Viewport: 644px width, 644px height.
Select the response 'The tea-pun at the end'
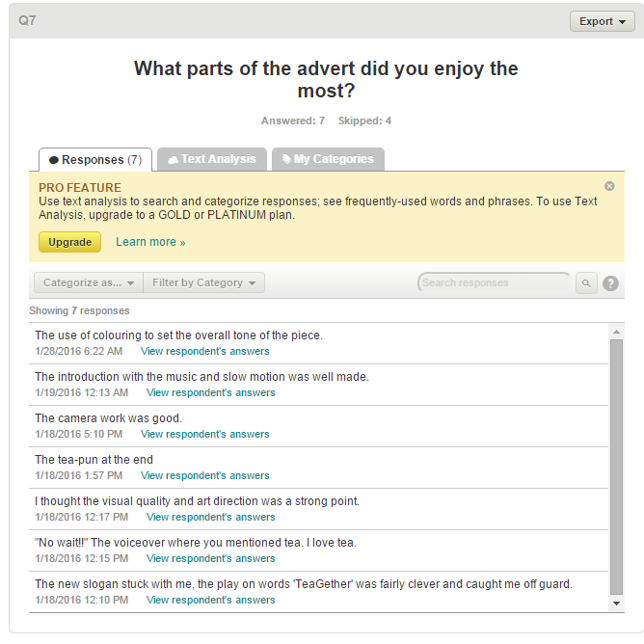coord(94,460)
